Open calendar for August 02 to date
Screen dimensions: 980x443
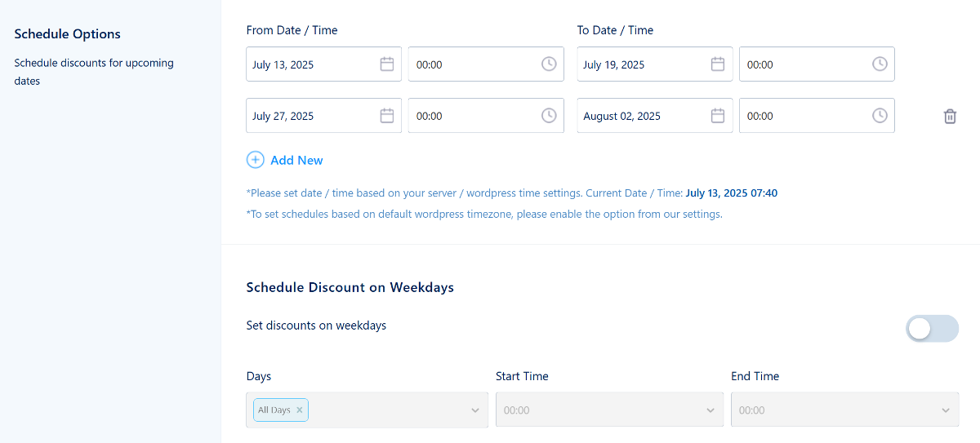pos(718,116)
